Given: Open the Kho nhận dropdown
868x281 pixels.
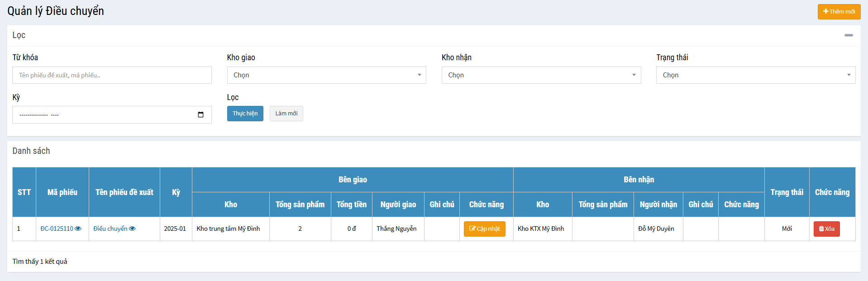Looking at the screenshot, I should click(541, 75).
